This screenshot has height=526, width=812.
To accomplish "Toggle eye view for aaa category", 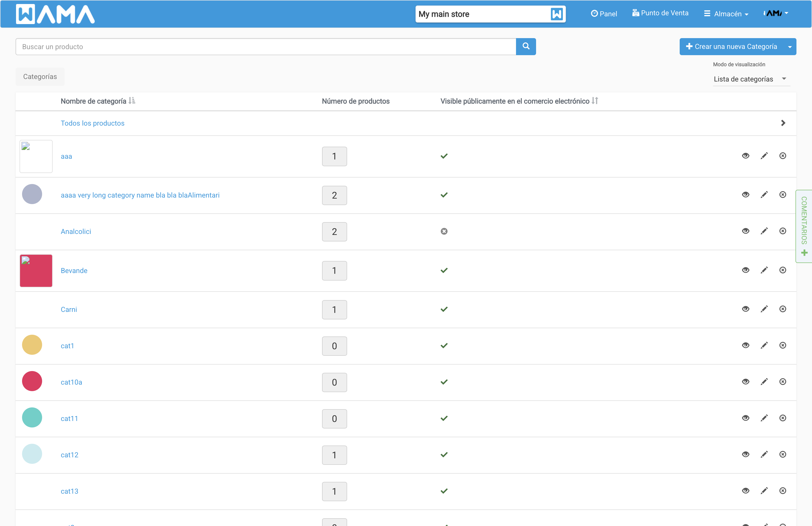I will [746, 156].
